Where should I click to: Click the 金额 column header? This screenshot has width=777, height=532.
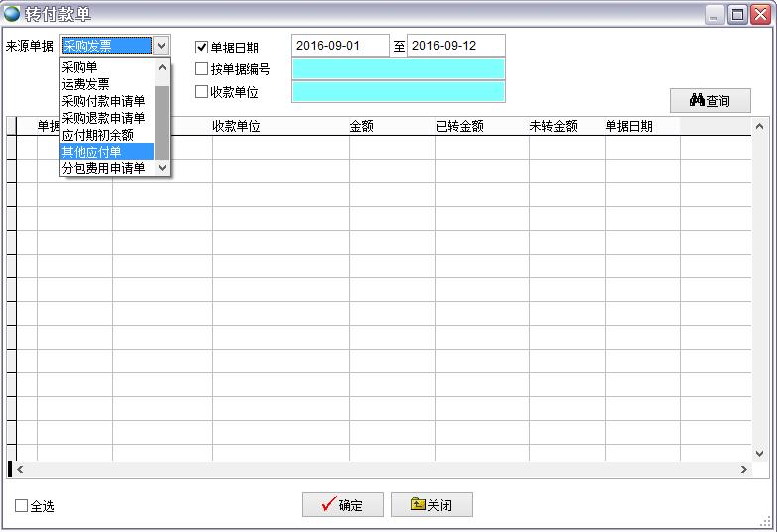coord(361,127)
